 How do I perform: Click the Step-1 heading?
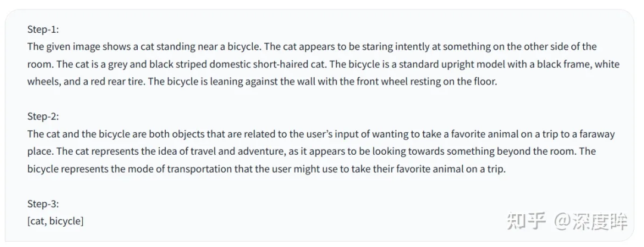coord(44,29)
